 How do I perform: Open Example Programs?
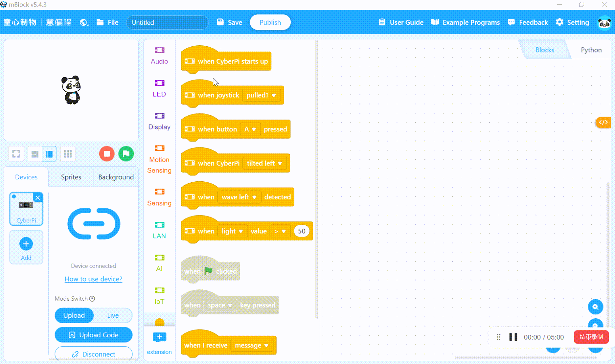(466, 22)
